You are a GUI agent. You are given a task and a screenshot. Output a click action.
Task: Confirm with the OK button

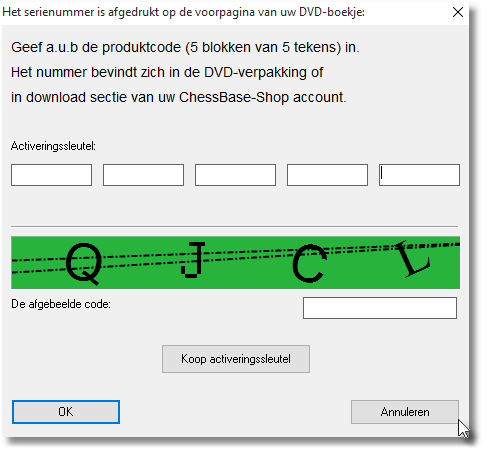click(66, 412)
